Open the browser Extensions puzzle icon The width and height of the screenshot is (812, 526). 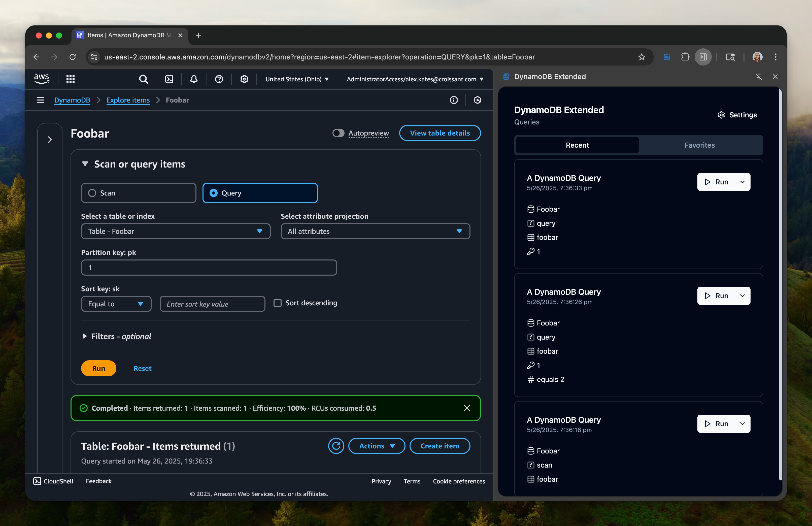click(x=685, y=57)
